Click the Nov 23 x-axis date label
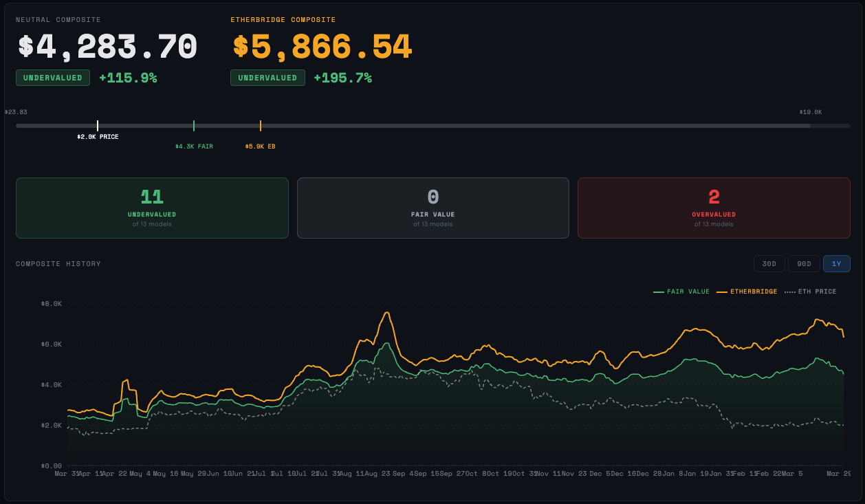Viewport: 865px width, 504px height. tap(575, 474)
